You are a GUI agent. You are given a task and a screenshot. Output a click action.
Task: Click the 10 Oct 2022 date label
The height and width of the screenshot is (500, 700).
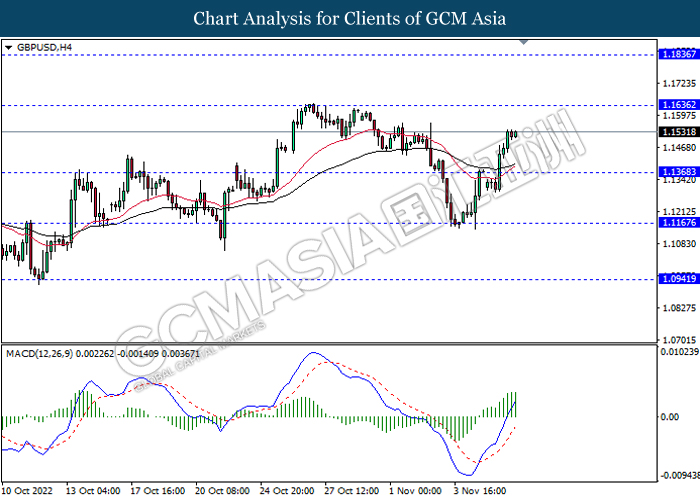27,491
